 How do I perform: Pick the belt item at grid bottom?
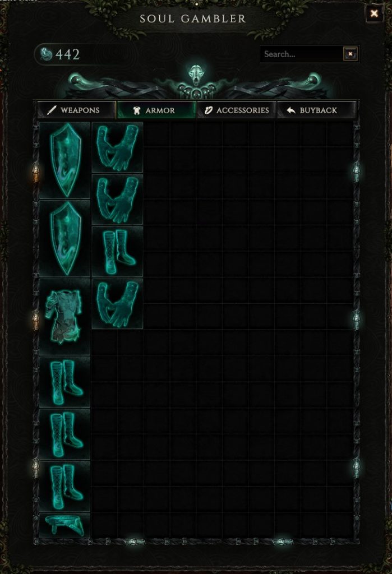coord(65,526)
